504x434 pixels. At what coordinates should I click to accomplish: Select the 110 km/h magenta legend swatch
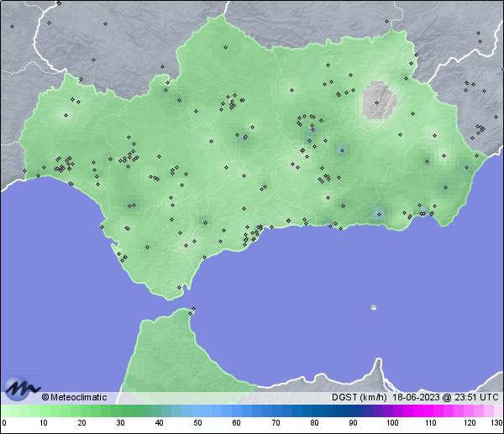(430, 410)
